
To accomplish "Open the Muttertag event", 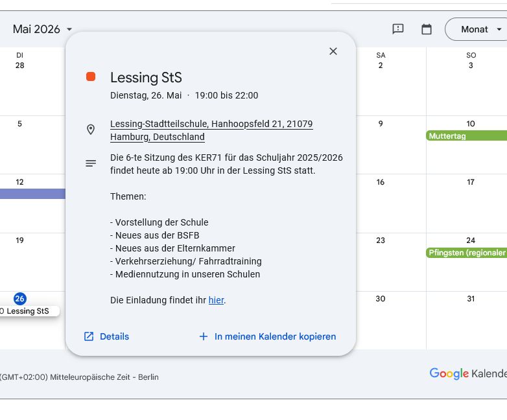I will [x=467, y=136].
